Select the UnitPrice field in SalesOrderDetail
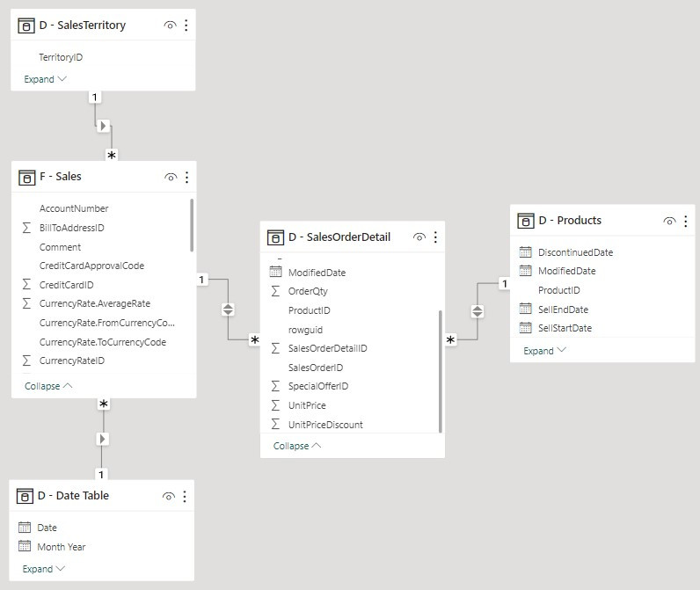The width and height of the screenshot is (700, 590). click(307, 405)
